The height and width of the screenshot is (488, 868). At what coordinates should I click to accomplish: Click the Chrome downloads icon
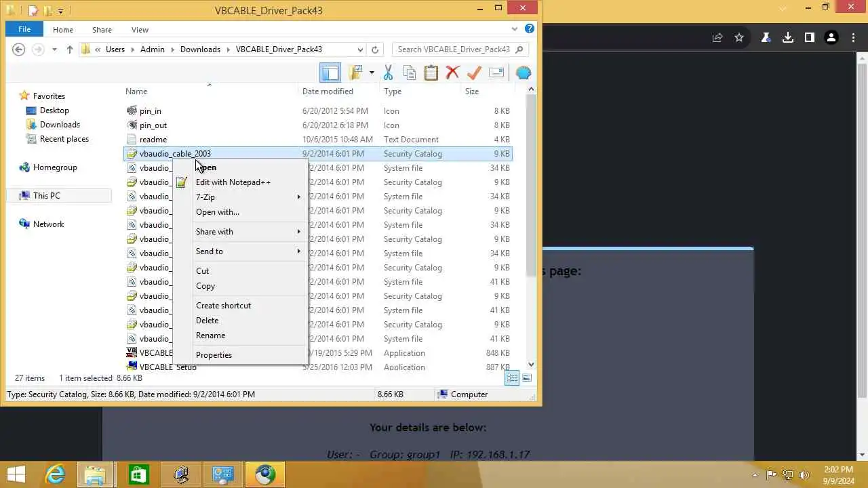coord(787,38)
